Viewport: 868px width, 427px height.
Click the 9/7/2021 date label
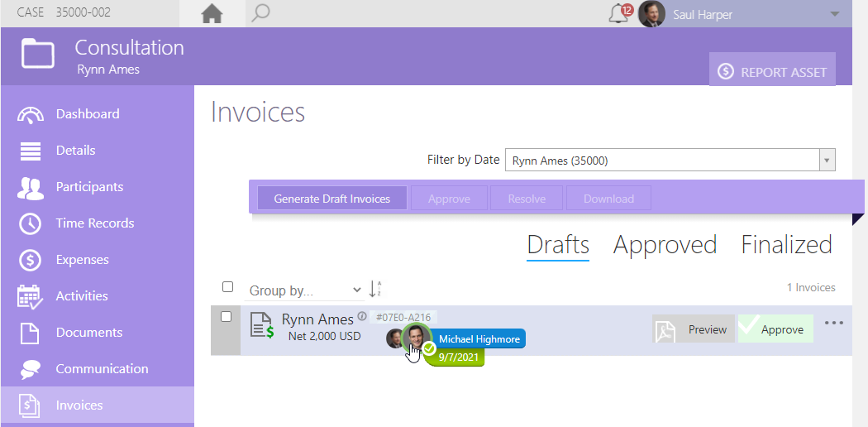point(458,357)
